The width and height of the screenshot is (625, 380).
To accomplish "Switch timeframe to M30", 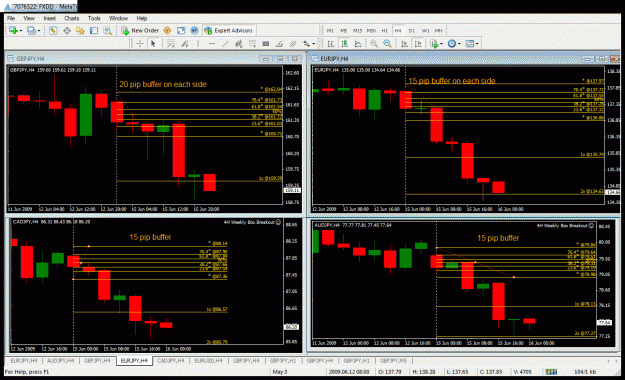I will pos(371,31).
